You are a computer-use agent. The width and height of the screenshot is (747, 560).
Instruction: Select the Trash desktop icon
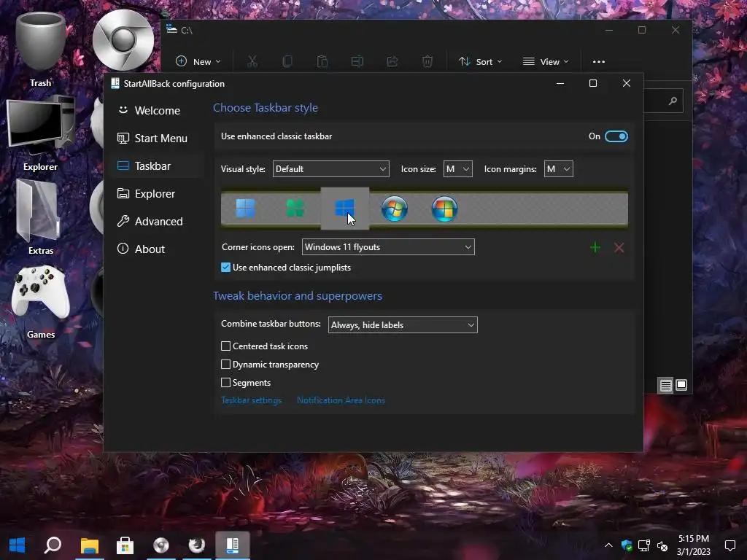[x=41, y=50]
